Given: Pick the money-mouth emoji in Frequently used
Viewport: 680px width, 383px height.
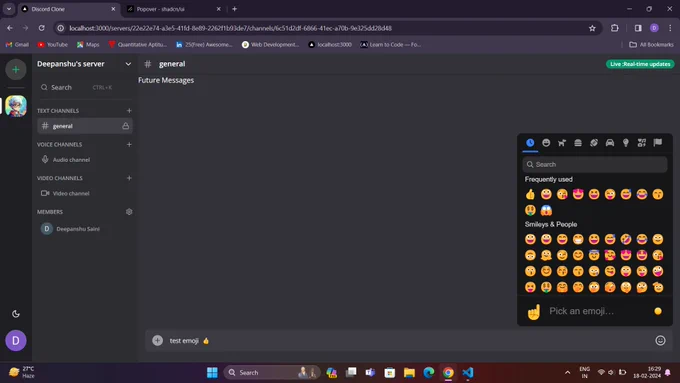Looking at the screenshot, I should pos(530,210).
